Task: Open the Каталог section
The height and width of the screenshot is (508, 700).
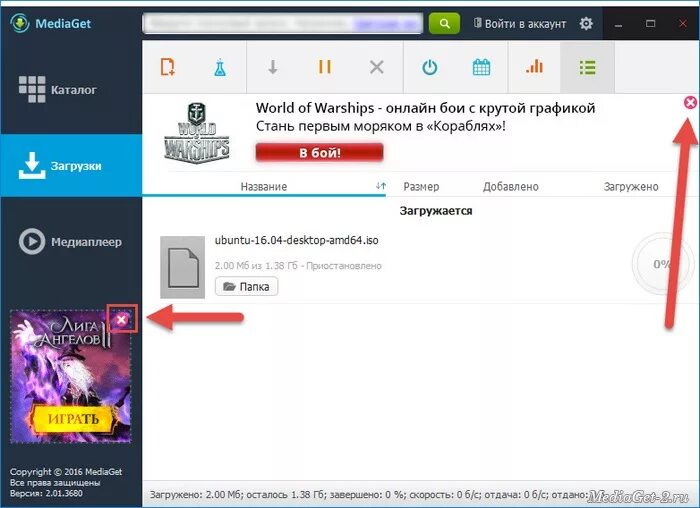Action: click(x=71, y=90)
